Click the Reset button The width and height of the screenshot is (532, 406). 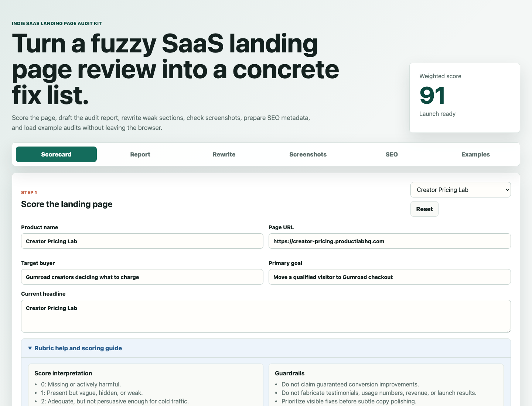pyautogui.click(x=424, y=209)
